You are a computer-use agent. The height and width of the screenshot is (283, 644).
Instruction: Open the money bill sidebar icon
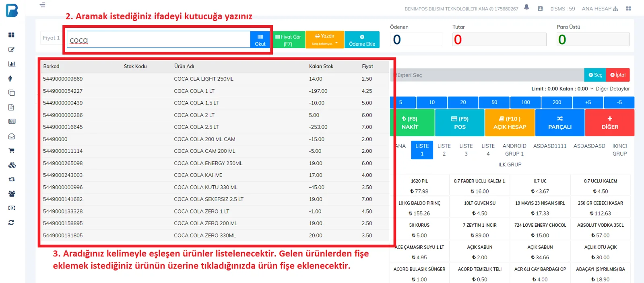click(12, 208)
